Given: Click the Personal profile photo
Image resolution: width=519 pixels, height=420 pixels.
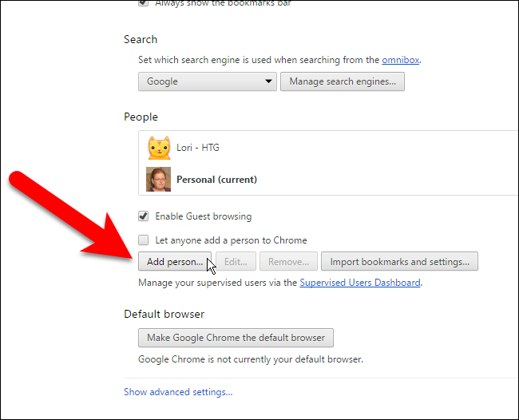Looking at the screenshot, I should click(x=159, y=179).
